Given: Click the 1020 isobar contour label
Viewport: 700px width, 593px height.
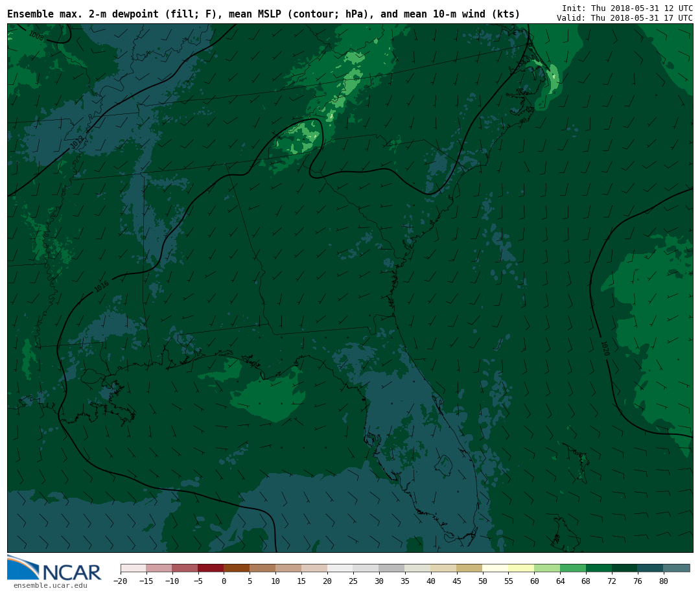Looking at the screenshot, I should [604, 349].
